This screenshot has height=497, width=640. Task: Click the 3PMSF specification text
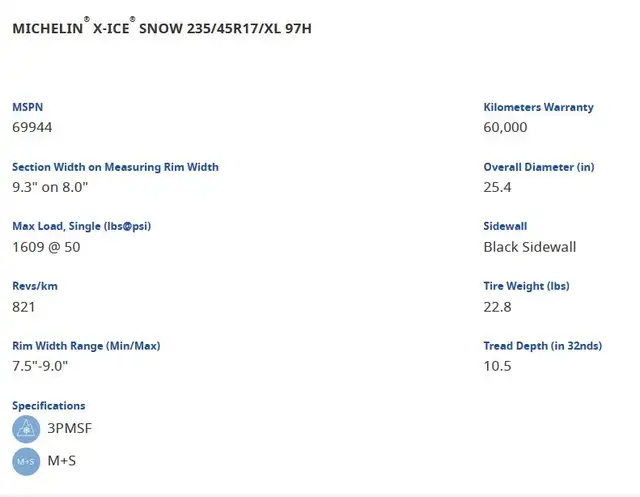point(70,428)
